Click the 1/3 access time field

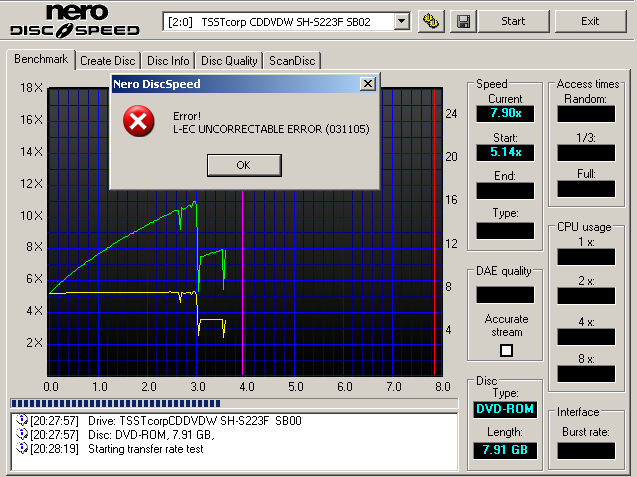(x=586, y=153)
